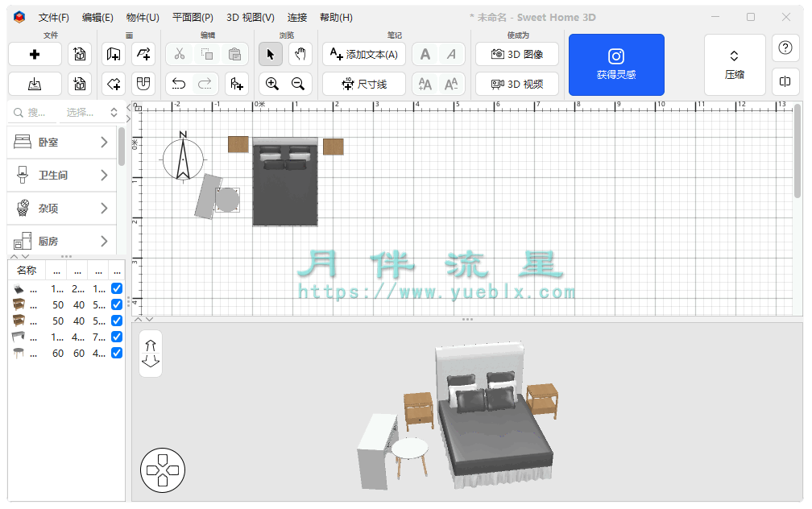This screenshot has width=812, height=509.
Task: Click the cut scissors icon
Action: point(179,55)
